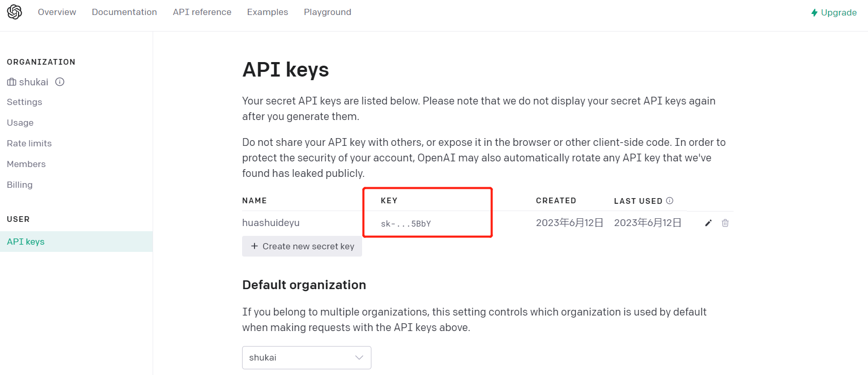Open the Documentation tab
Viewport: 868px width, 375px height.
pyautogui.click(x=124, y=12)
